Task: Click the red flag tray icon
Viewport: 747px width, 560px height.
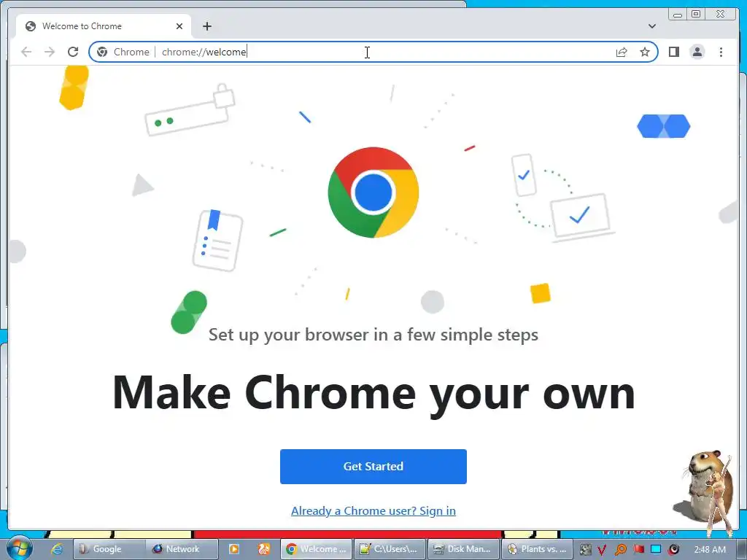Action: [x=638, y=550]
